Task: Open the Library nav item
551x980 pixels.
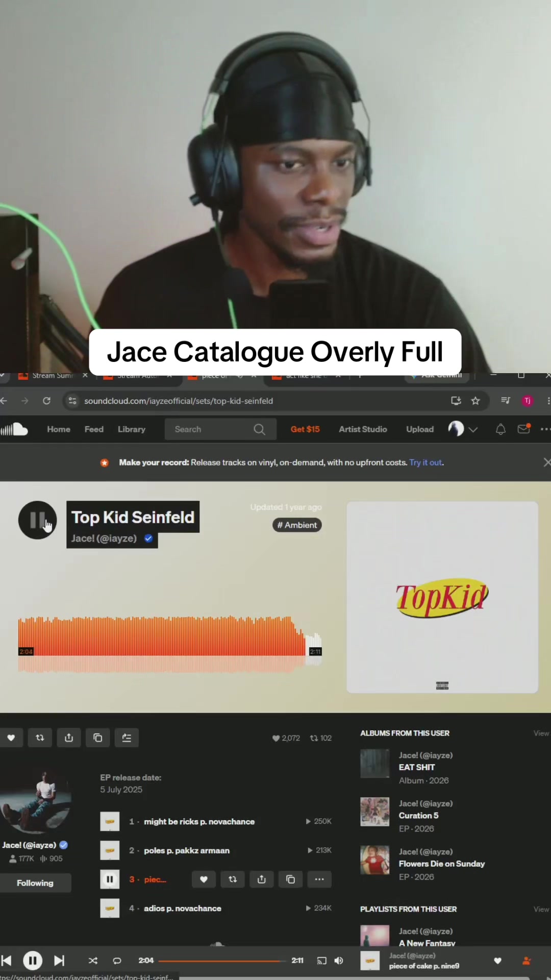Action: click(132, 429)
